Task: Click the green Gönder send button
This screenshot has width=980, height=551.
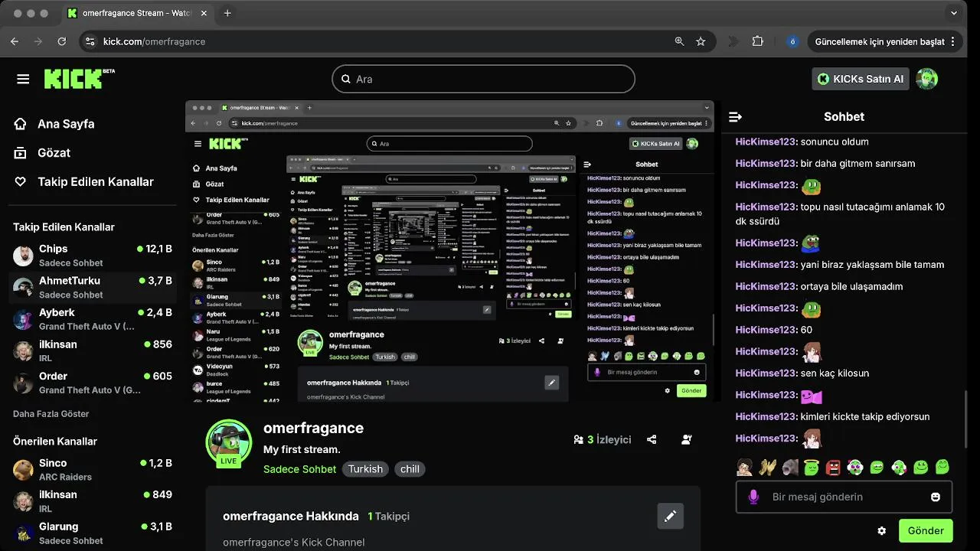Action: coord(926,530)
